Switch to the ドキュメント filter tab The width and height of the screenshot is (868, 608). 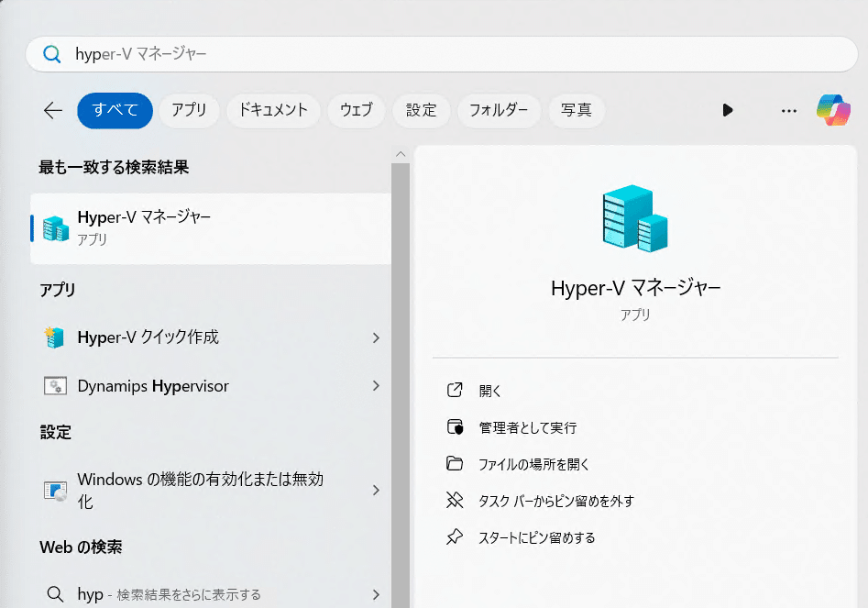pyautogui.click(x=273, y=110)
